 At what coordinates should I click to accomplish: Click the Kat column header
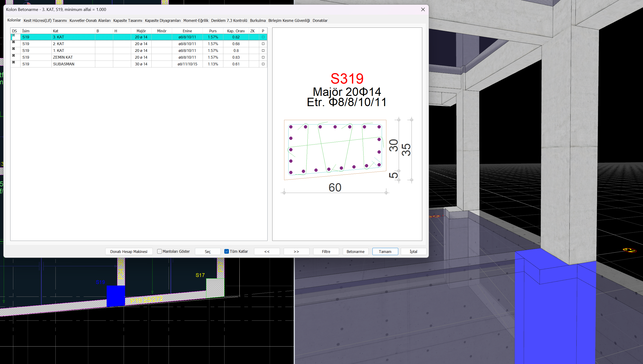73,31
